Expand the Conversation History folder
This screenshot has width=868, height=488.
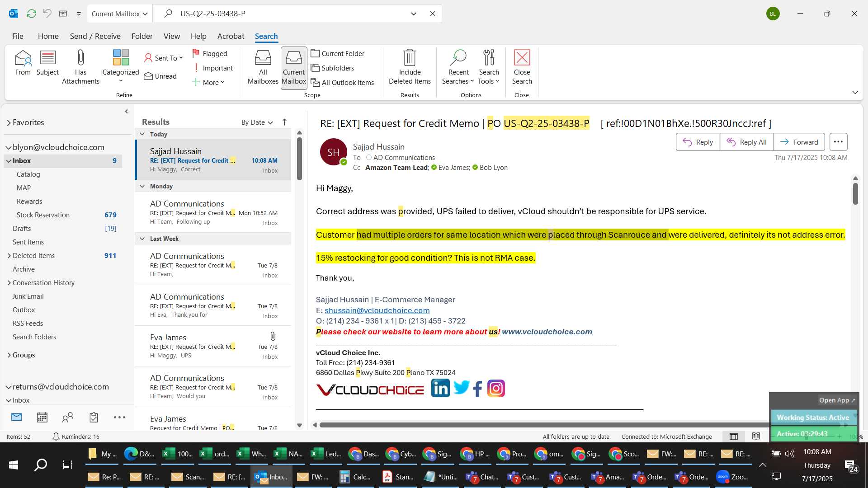pyautogui.click(x=9, y=283)
